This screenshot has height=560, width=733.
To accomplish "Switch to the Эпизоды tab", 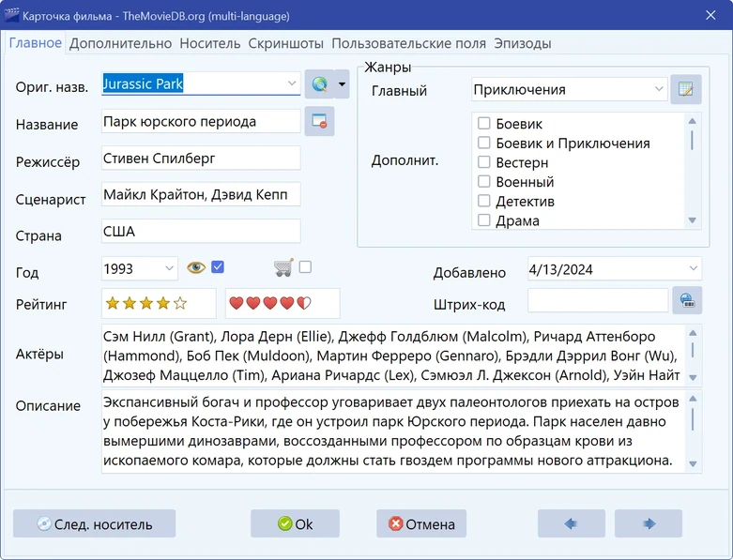I will coord(523,43).
